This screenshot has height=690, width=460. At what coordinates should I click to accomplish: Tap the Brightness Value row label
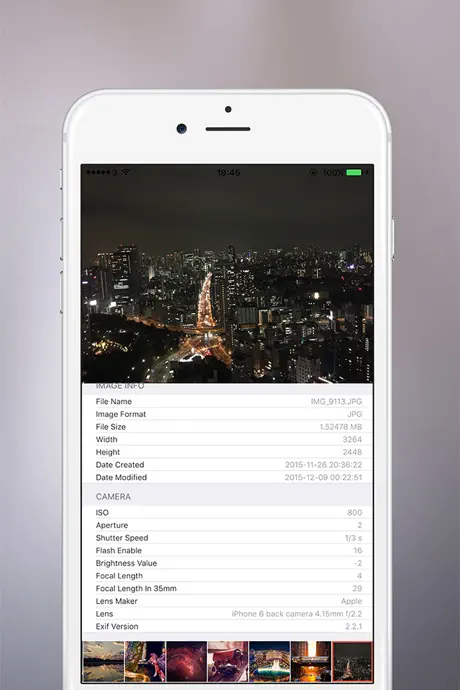tap(126, 563)
